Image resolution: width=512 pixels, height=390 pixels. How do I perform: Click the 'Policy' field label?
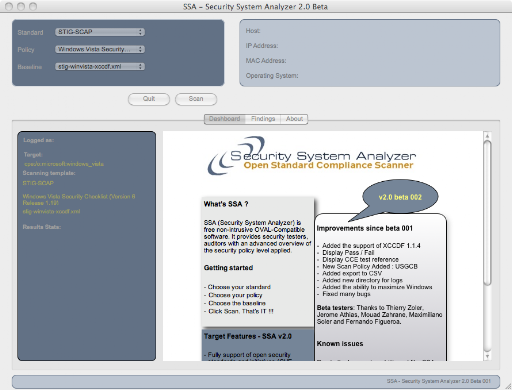26,50
